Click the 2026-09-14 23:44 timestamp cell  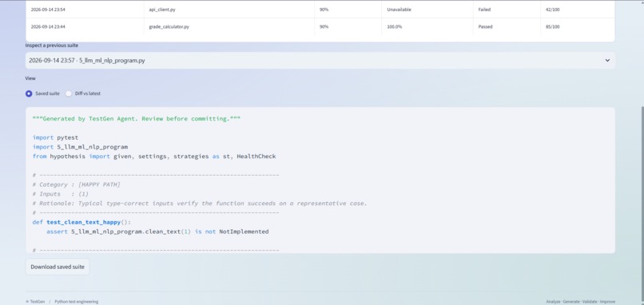tap(85, 26)
